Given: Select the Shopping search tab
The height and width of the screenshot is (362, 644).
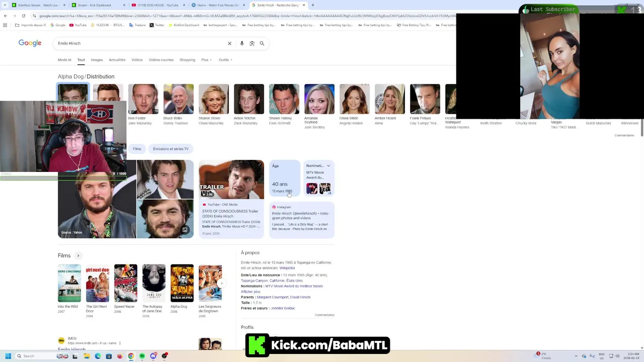Looking at the screenshot, I should coord(187,60).
